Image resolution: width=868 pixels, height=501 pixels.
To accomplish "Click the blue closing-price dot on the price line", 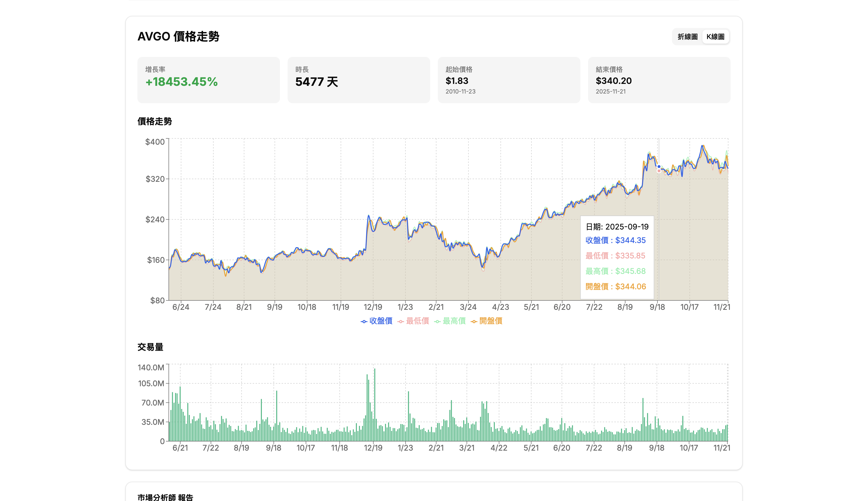I will pyautogui.click(x=659, y=167).
